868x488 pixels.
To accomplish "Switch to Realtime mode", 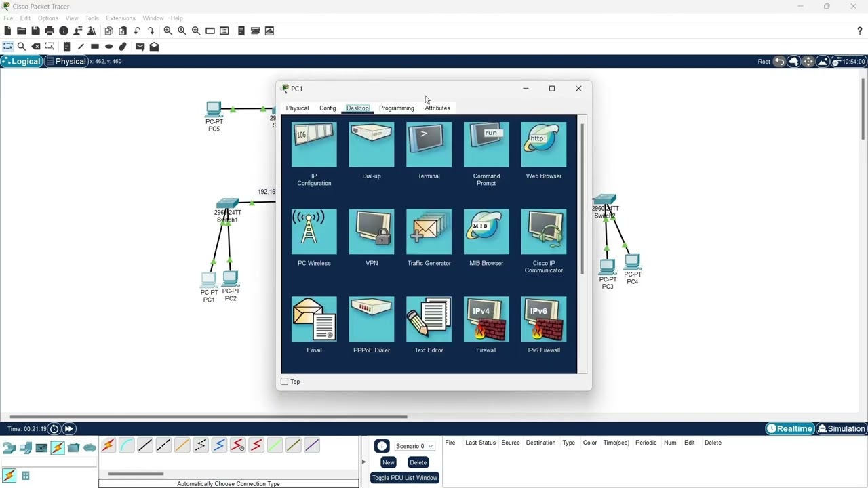I will pyautogui.click(x=789, y=428).
